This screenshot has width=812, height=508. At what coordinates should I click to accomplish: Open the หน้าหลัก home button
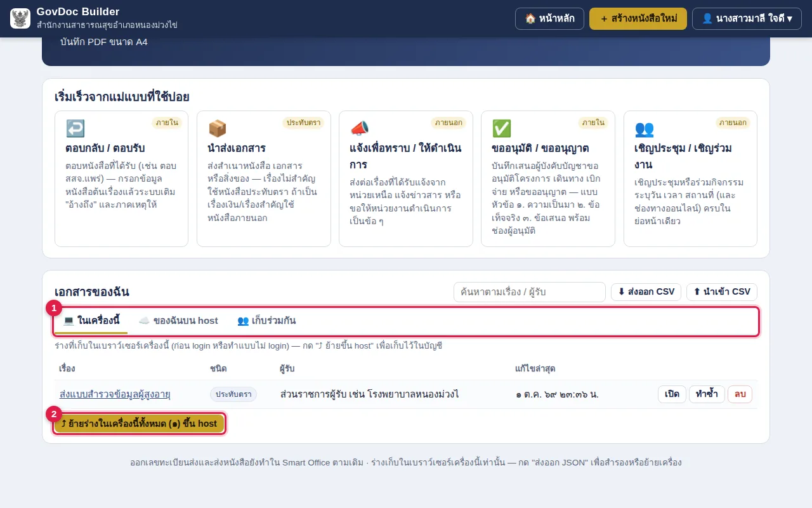coord(549,18)
